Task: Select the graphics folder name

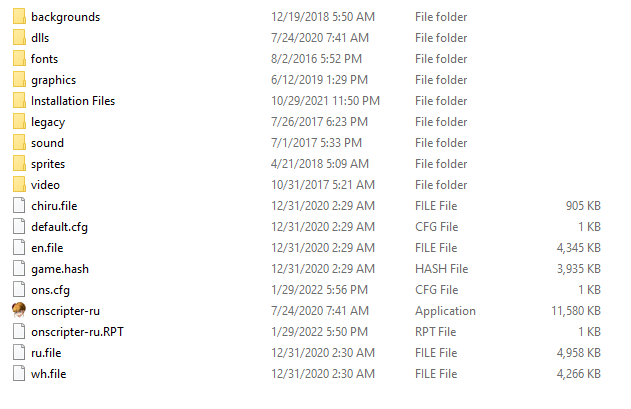Action: coord(53,80)
